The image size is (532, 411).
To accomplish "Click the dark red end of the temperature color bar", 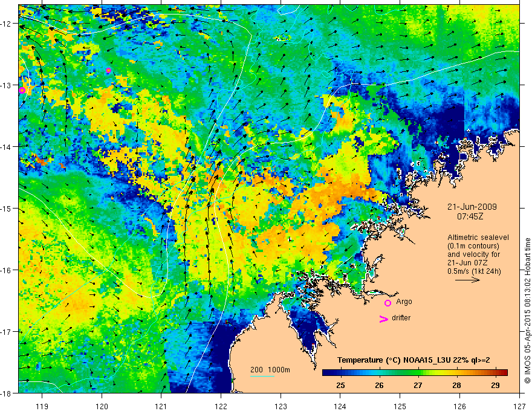I will pyautogui.click(x=504, y=372).
